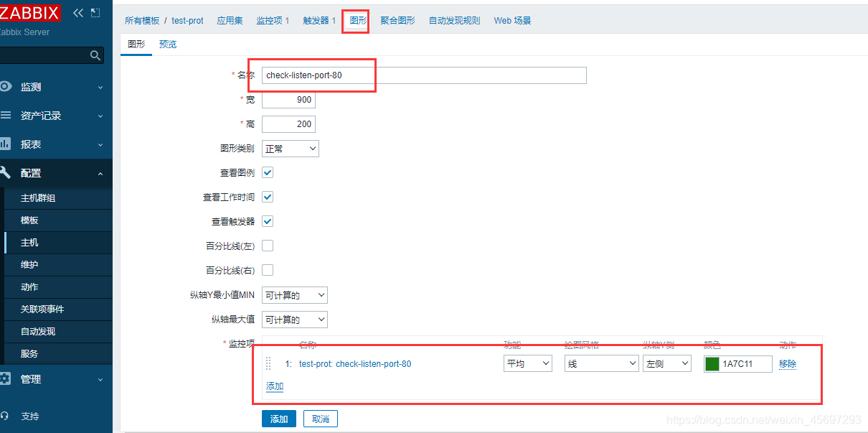Collapse the sidebar with double-chevron icon
This screenshot has height=433, width=868.
78,13
